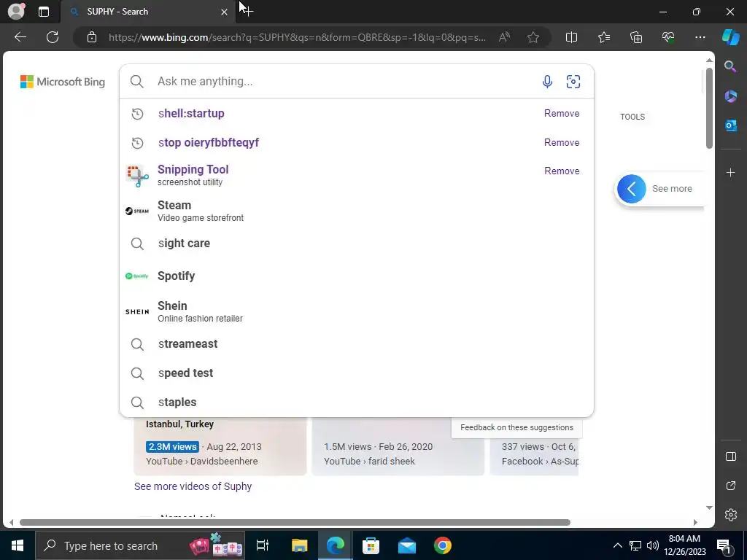Open the Windows Start menu
The image size is (747, 560).
click(x=18, y=545)
